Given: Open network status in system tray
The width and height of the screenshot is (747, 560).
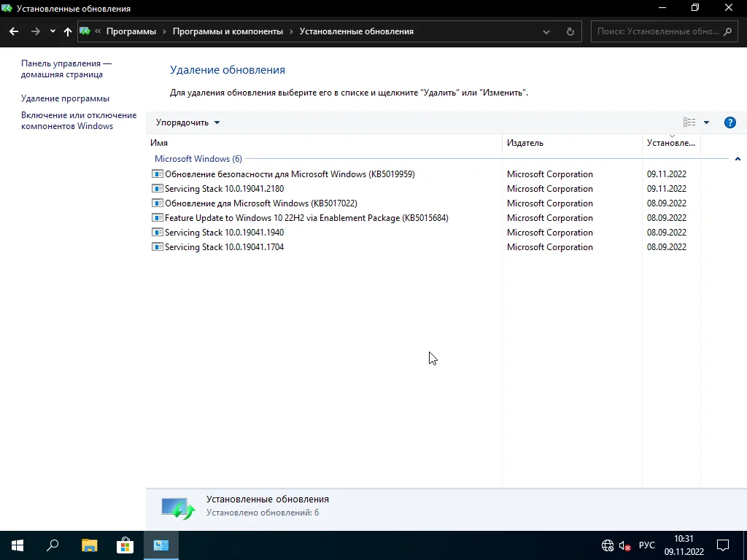Looking at the screenshot, I should coord(608,545).
